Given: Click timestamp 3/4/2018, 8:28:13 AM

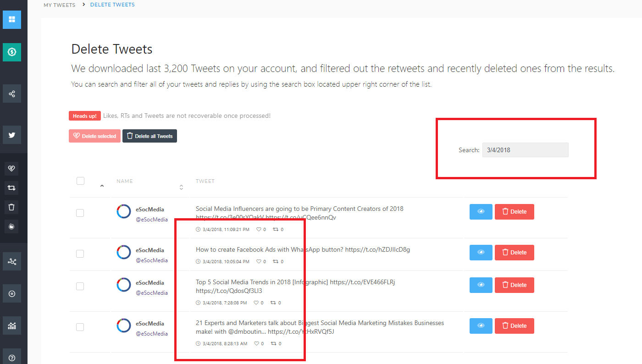Looking at the screenshot, I should point(225,343).
